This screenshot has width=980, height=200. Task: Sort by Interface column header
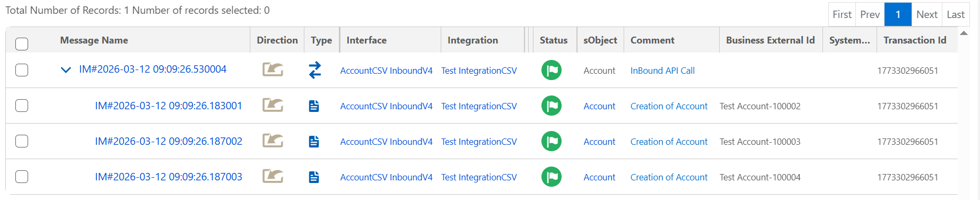click(x=366, y=40)
